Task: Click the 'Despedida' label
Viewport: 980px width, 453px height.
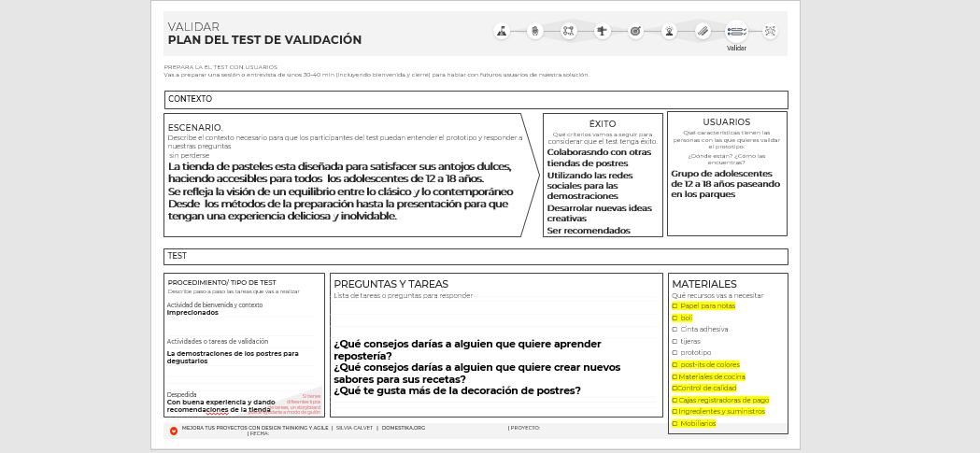Action: 181,395
